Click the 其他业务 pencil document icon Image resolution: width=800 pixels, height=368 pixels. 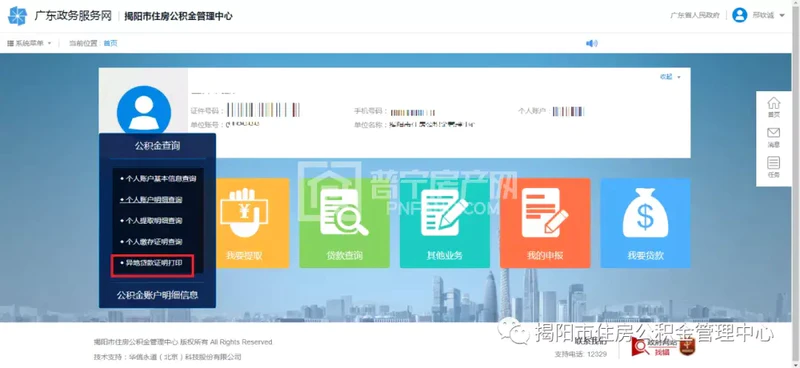click(444, 213)
